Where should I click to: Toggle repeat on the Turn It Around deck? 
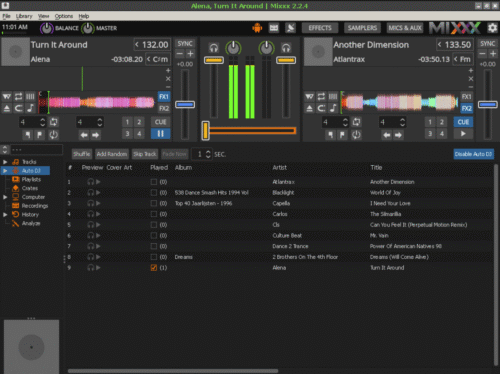(18, 97)
